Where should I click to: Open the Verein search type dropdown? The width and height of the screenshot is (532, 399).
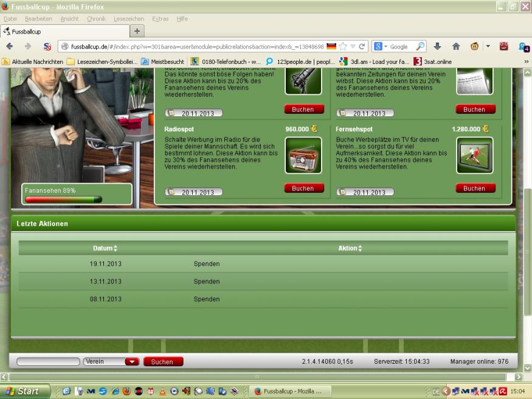point(132,361)
